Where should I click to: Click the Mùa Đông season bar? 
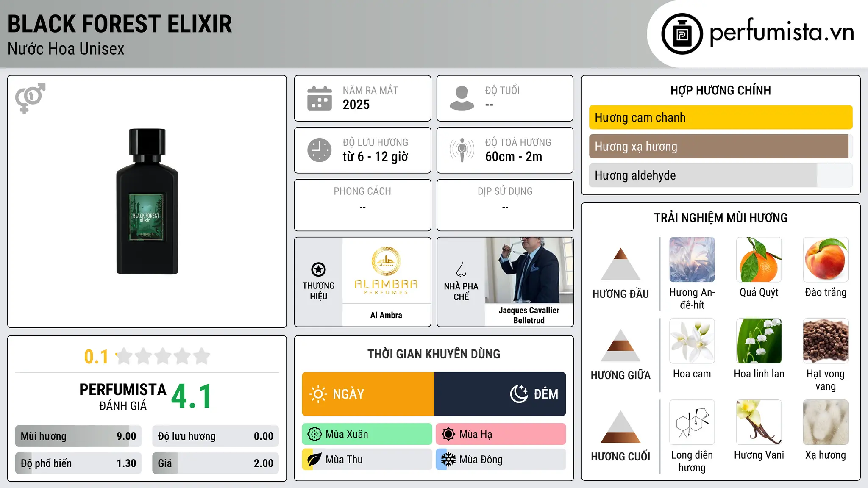501,460
